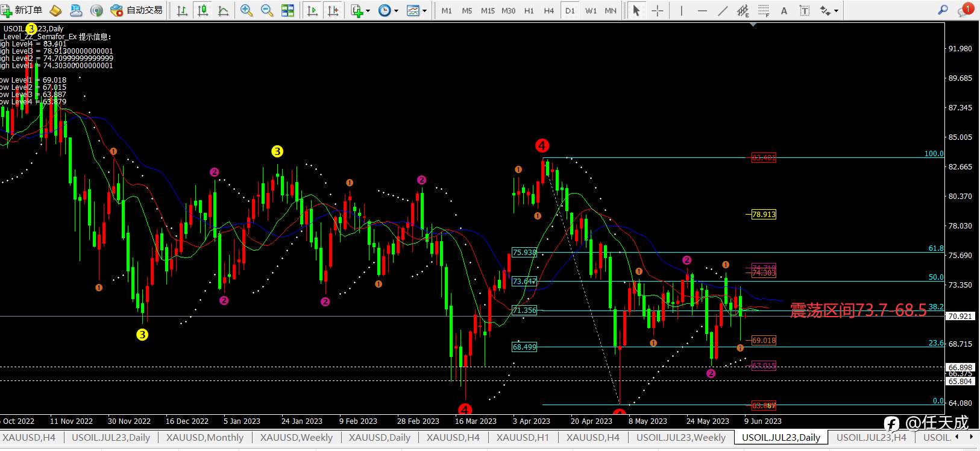Select the crosshair tool

tap(657, 10)
